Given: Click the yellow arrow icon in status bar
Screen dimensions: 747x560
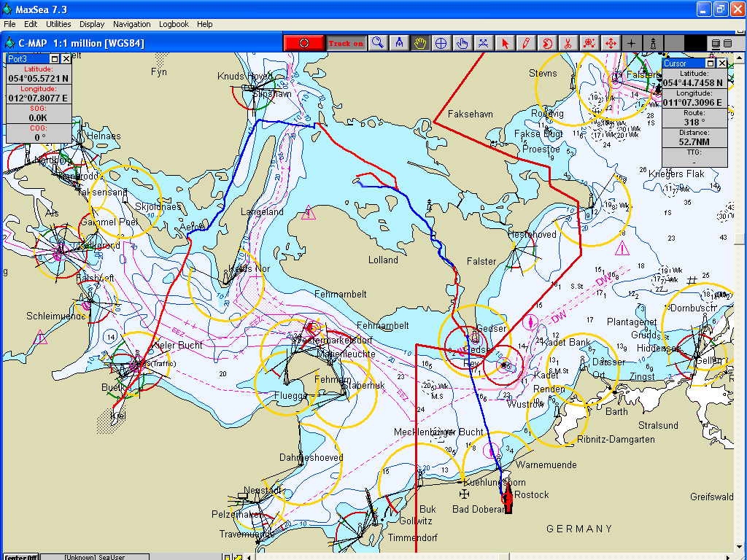Looking at the screenshot, I should click(x=238, y=557).
